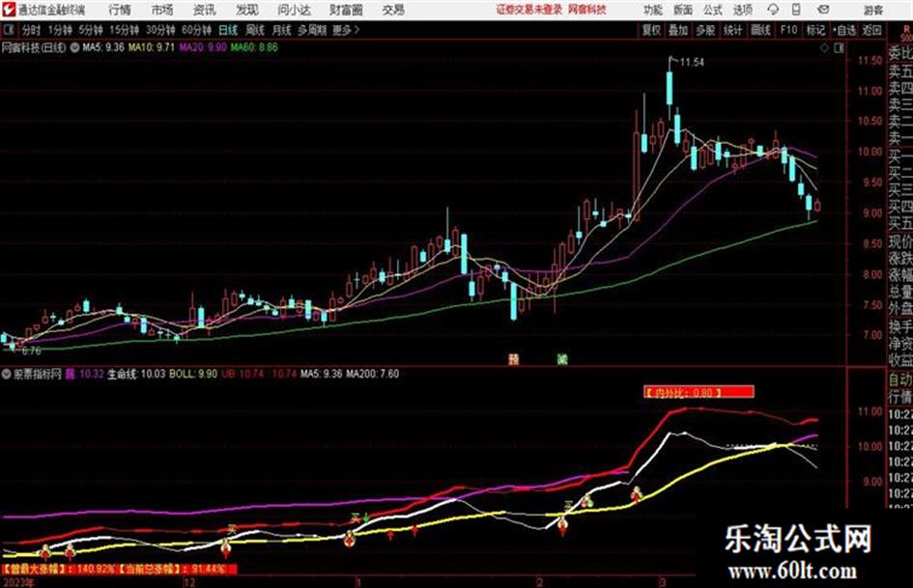This screenshot has width=913, height=588.
Task: Click the customer service headset icon
Action: point(773,10)
